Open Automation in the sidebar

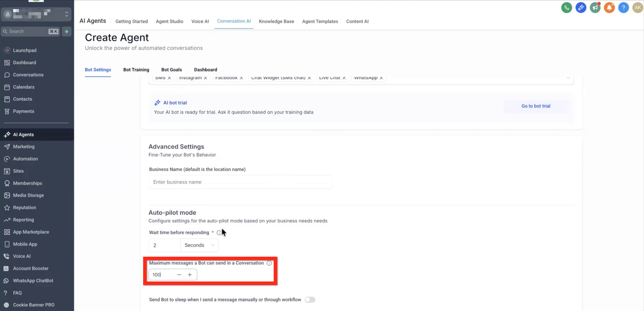(x=25, y=159)
